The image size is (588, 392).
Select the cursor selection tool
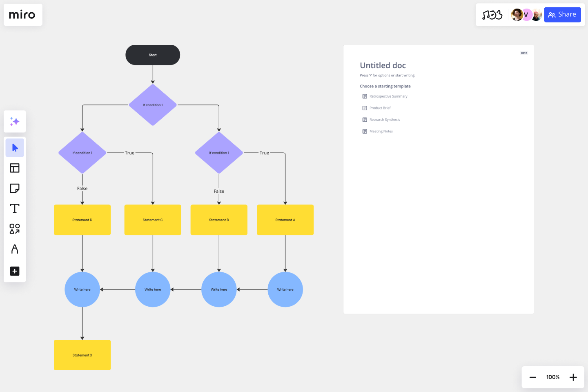tap(15, 147)
